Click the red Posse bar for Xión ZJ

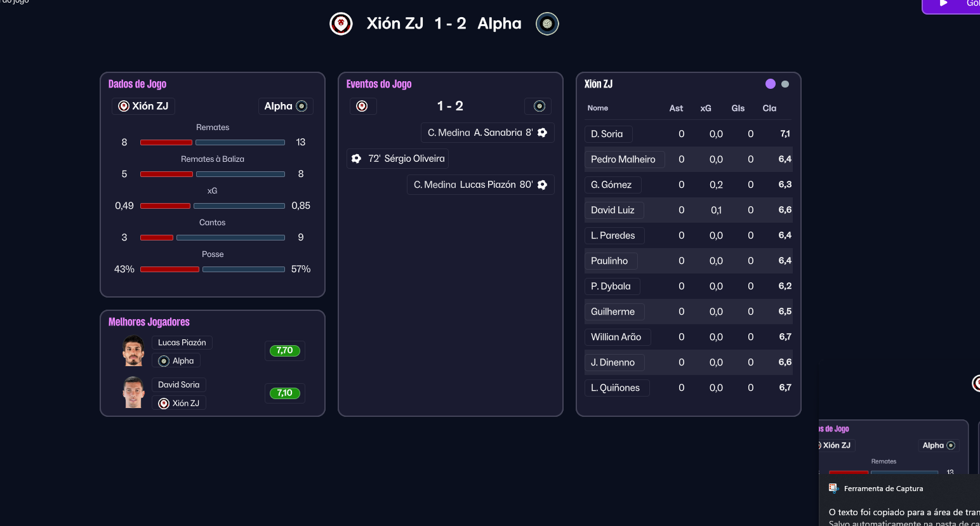point(169,269)
